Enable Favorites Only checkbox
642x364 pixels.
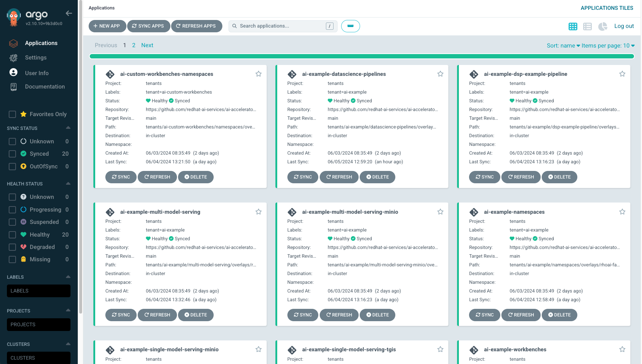point(12,114)
